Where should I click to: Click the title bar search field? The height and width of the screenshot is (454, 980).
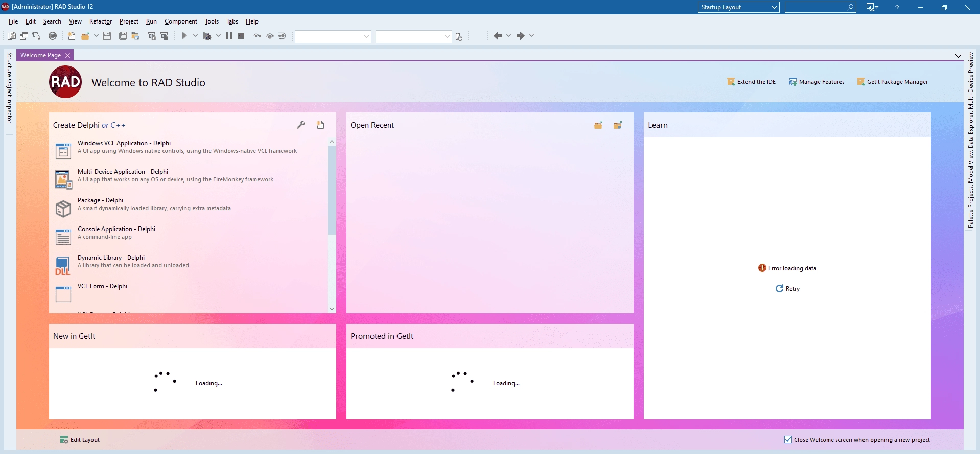(820, 7)
